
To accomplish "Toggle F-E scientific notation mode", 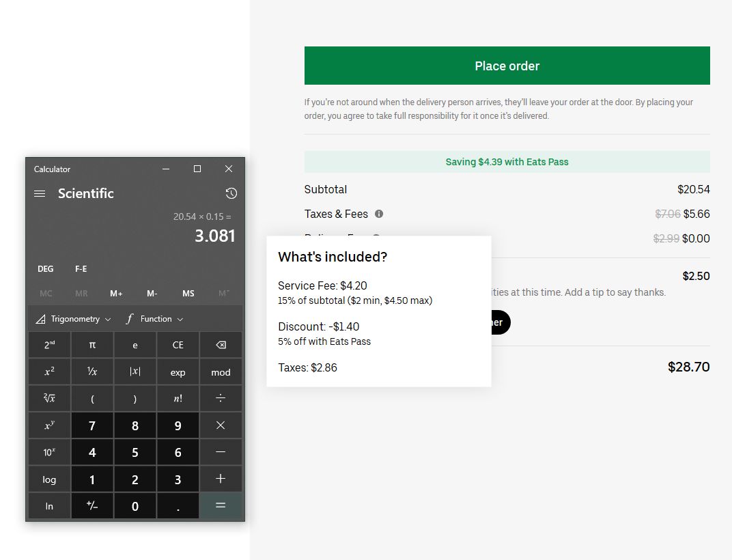I will [81, 269].
